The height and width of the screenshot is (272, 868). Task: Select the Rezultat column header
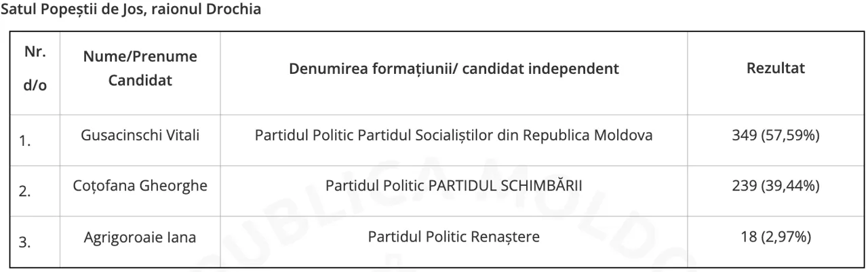[x=775, y=69]
